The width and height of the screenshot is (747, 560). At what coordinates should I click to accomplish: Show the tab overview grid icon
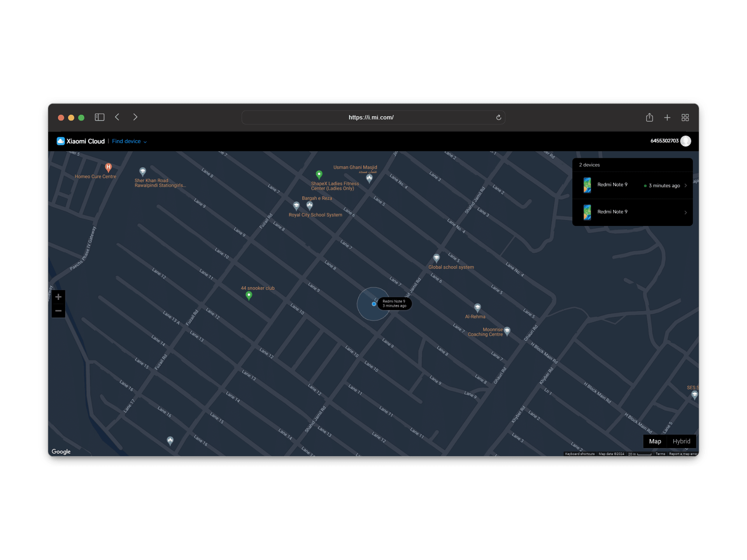click(685, 117)
